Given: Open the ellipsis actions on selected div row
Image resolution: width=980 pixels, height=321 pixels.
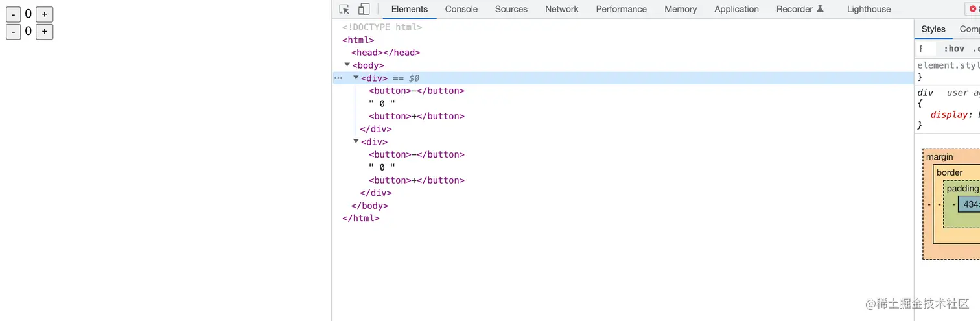Looking at the screenshot, I should (x=338, y=78).
